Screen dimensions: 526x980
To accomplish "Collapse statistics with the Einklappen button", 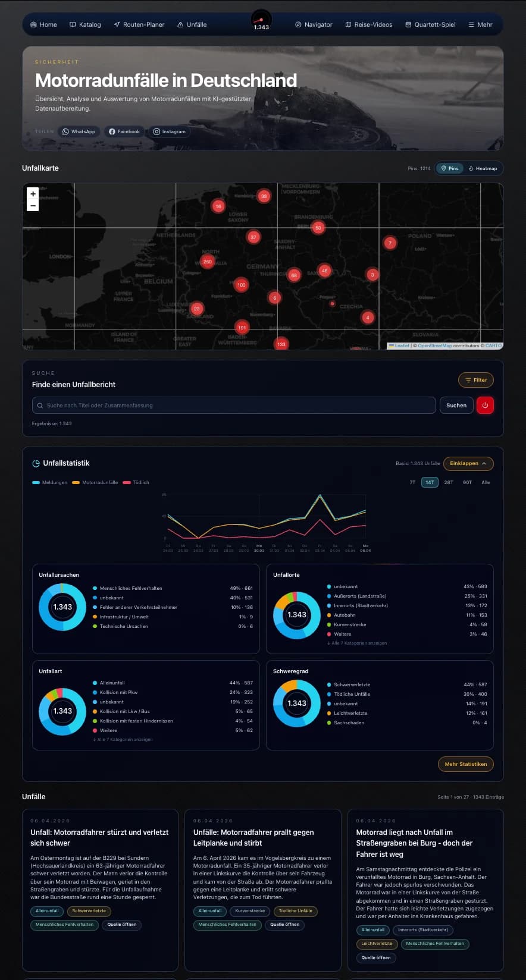I will [x=468, y=463].
